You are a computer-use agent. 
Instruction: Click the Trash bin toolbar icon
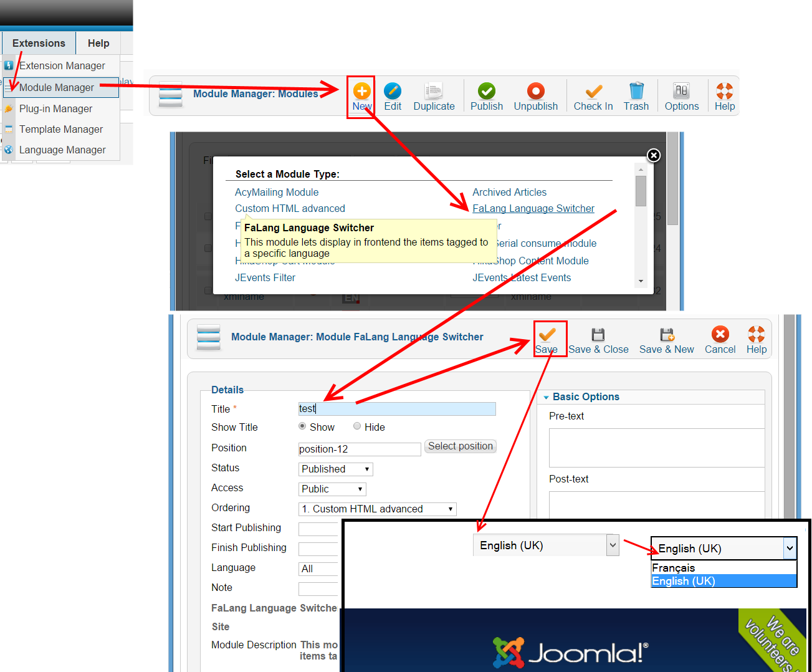(x=636, y=91)
